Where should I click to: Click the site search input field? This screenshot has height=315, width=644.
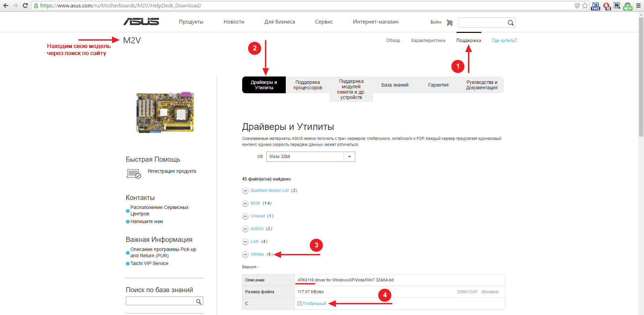pos(483,22)
